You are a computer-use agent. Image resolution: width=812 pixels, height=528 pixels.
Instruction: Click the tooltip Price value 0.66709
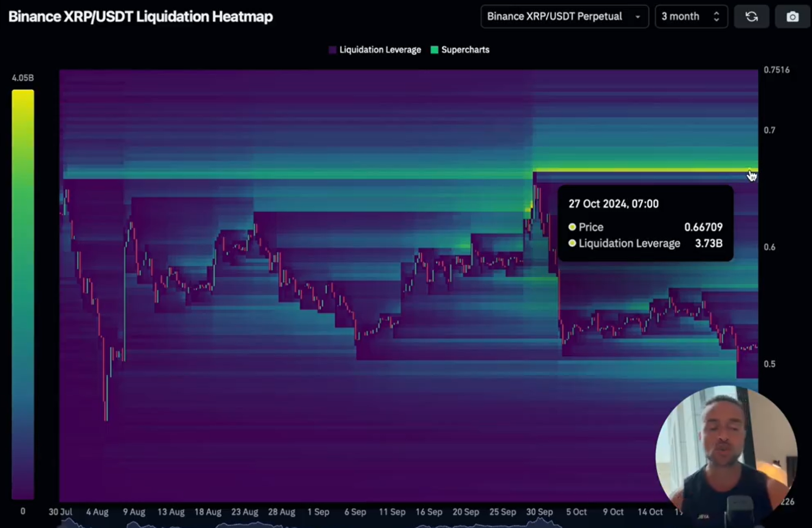[x=703, y=227]
